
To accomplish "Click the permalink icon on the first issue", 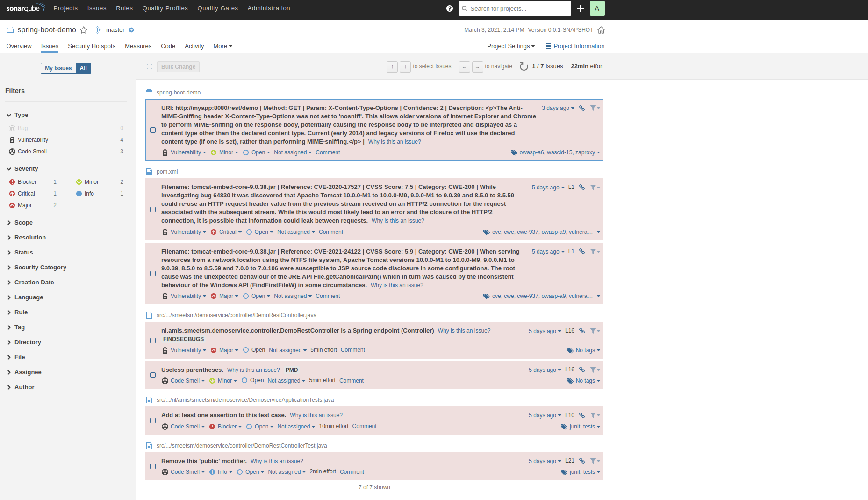I will [581, 108].
